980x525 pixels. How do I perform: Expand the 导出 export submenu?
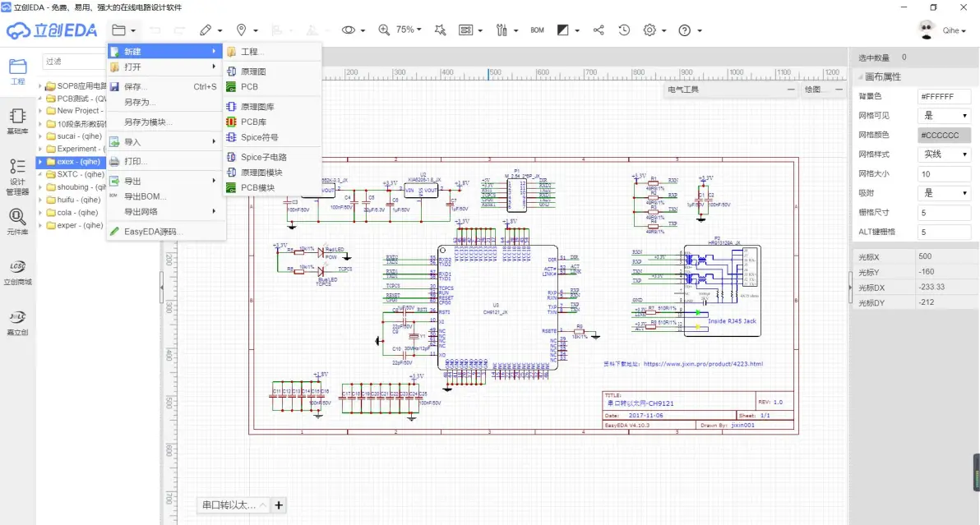165,181
